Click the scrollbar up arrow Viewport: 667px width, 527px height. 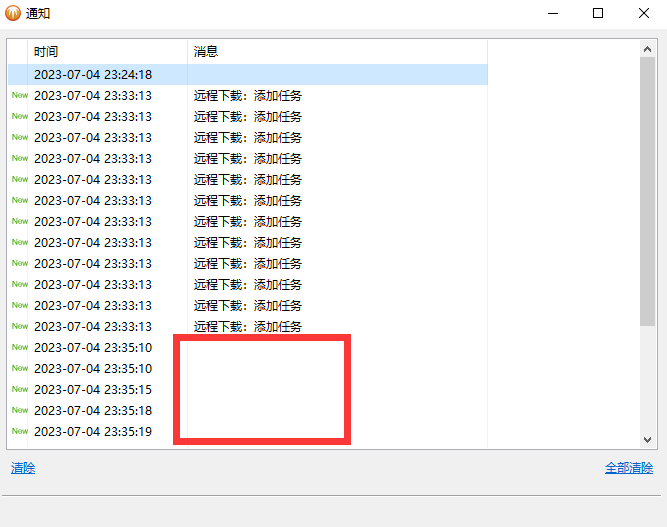[647, 49]
